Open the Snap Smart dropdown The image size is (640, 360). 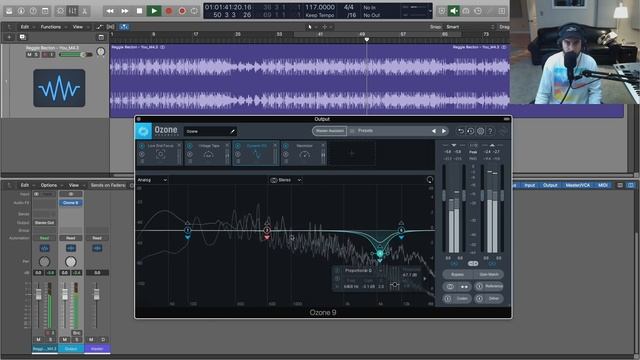pyautogui.click(x=470, y=27)
